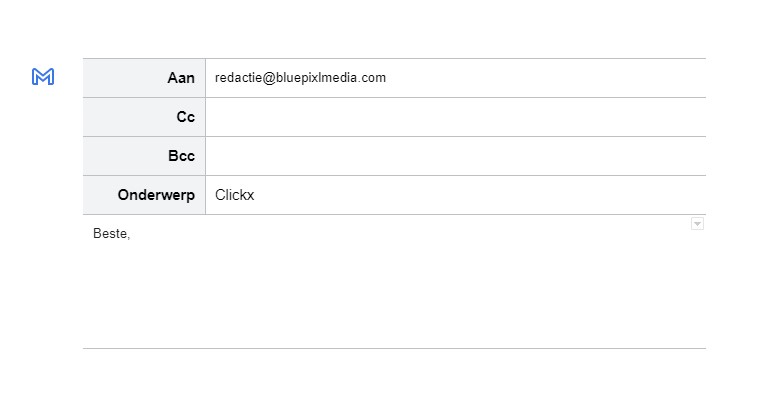The image size is (767, 408).
Task: Click the redactie@bluepixlmedia.com recipient address
Action: (x=300, y=78)
